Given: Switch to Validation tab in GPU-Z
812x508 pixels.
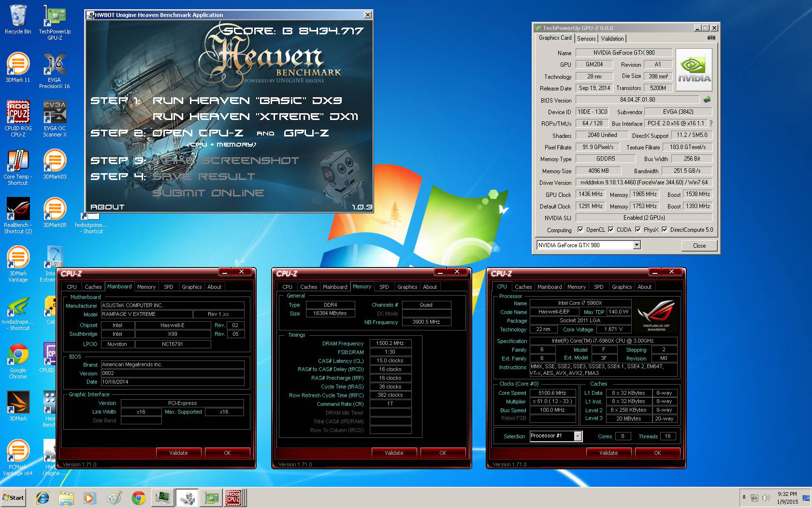Looking at the screenshot, I should click(x=612, y=39).
